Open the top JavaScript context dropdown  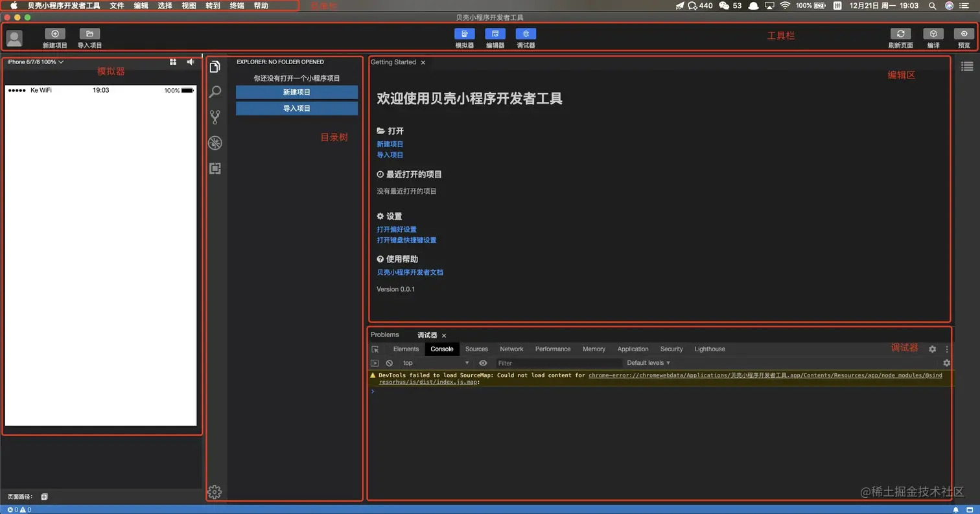click(435, 363)
